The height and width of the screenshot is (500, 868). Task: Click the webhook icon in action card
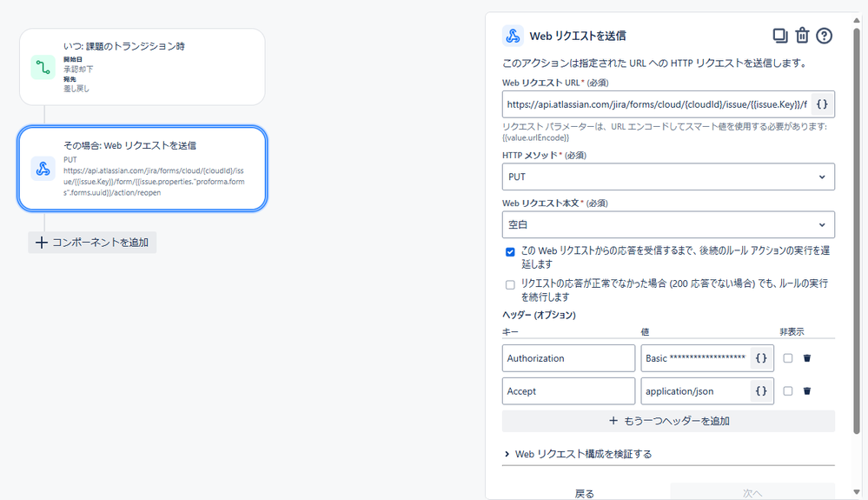coord(43,169)
